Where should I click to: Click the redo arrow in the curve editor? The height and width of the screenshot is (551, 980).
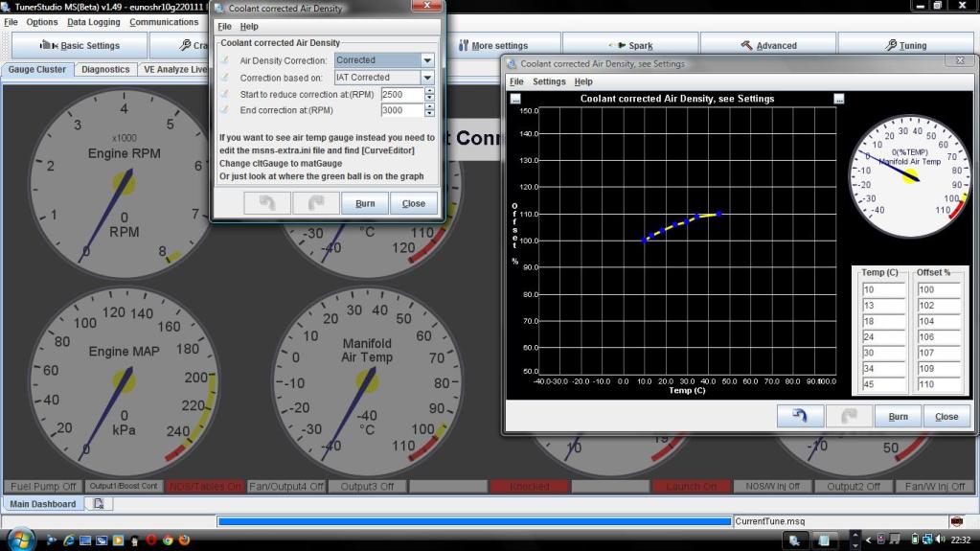pos(849,416)
